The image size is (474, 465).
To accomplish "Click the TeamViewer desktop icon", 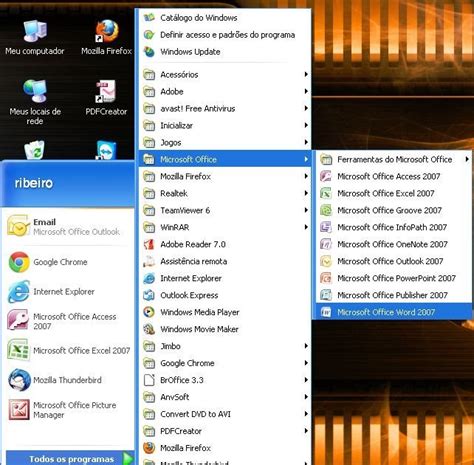I will coord(106,150).
